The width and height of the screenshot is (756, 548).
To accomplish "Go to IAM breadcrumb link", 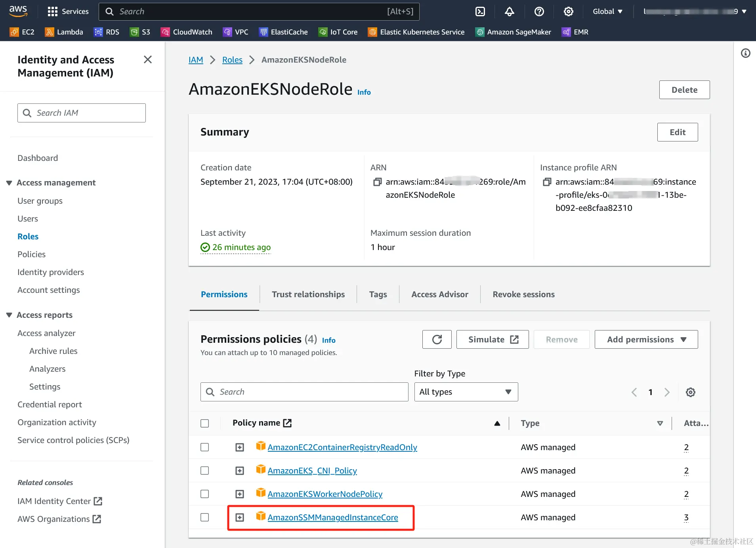I will pos(196,60).
